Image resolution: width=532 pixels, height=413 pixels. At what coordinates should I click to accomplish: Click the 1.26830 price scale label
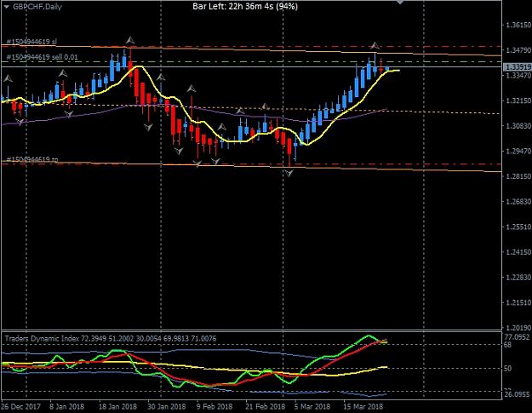click(518, 202)
